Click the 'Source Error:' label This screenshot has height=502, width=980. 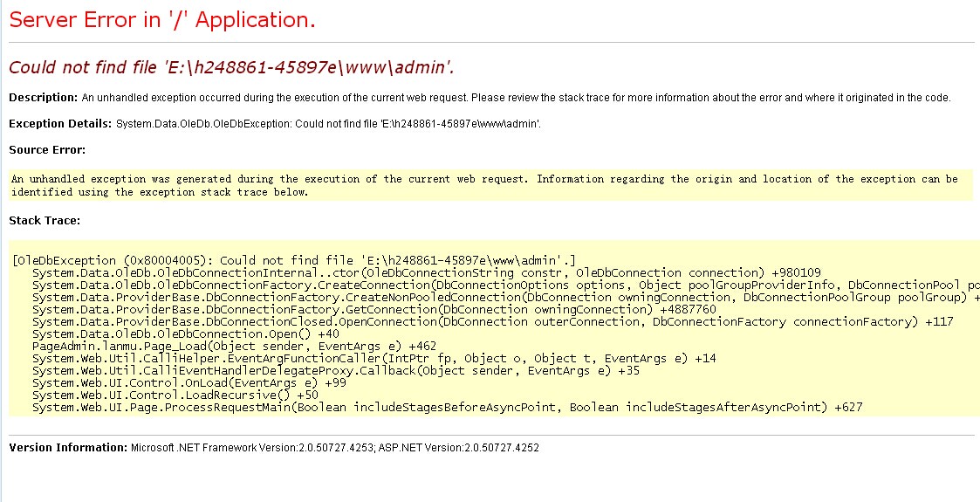[47, 150]
